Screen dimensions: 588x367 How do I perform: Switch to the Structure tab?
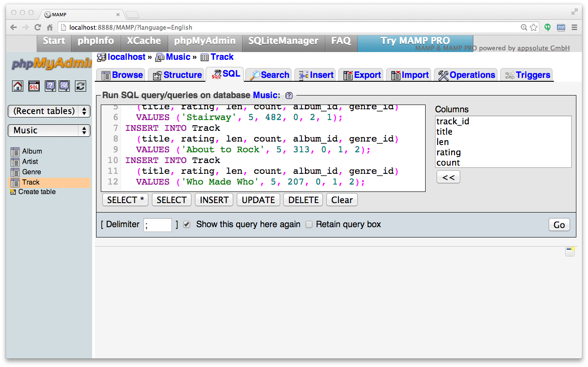(177, 75)
